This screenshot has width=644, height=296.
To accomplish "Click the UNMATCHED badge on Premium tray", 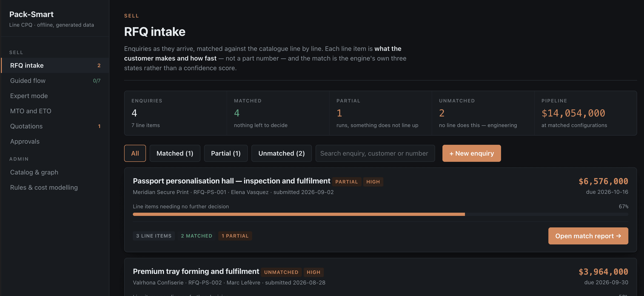I will 281,272.
